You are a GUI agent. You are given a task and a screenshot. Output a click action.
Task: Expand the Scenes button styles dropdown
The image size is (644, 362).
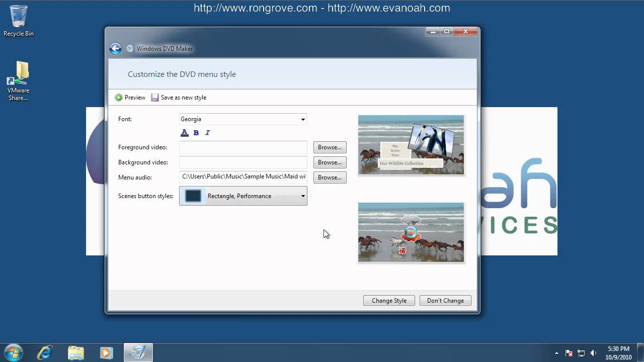coord(243,196)
